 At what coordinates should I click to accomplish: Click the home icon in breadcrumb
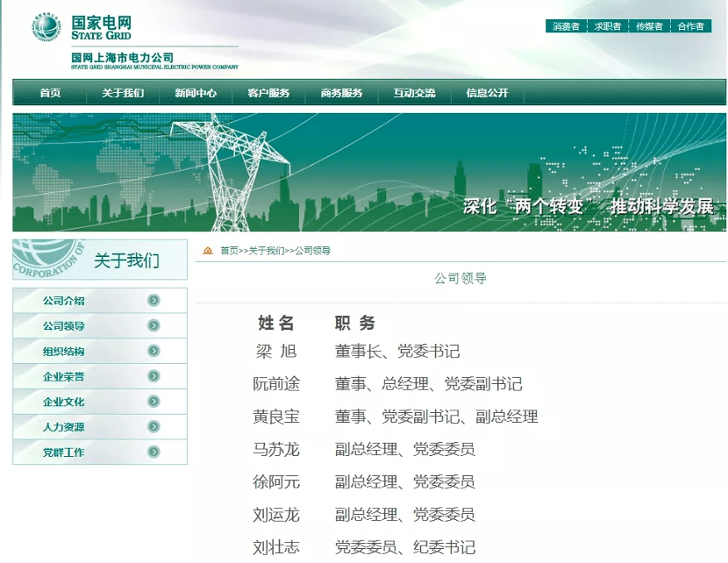pyautogui.click(x=208, y=251)
